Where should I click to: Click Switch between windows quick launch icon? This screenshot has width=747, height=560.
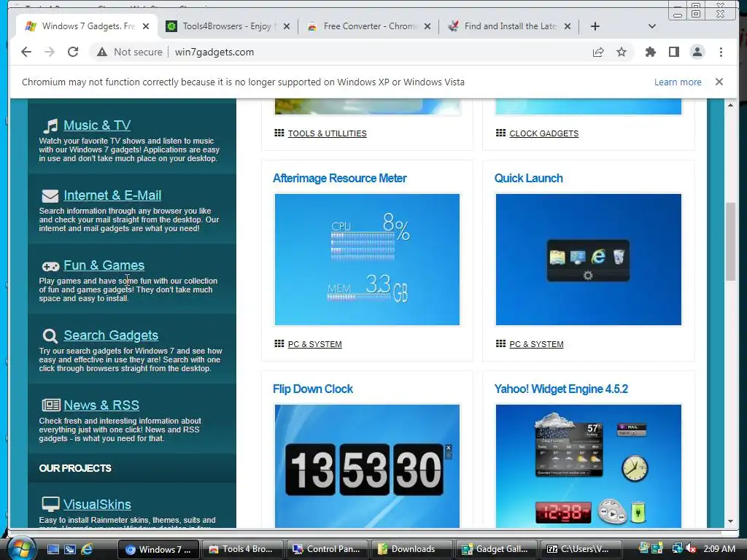(x=70, y=549)
